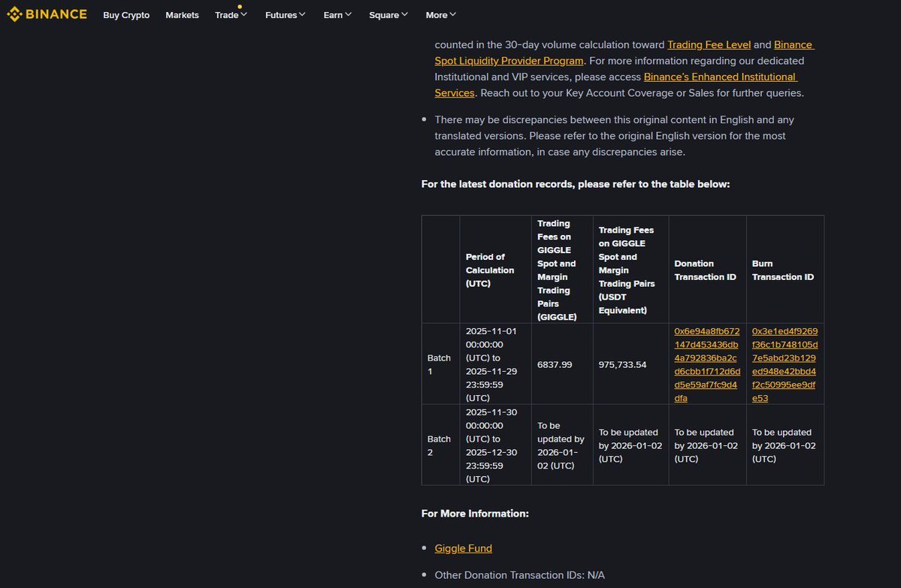Open Binance's Enhanced Institutional Services link
901x588 pixels.
720,77
